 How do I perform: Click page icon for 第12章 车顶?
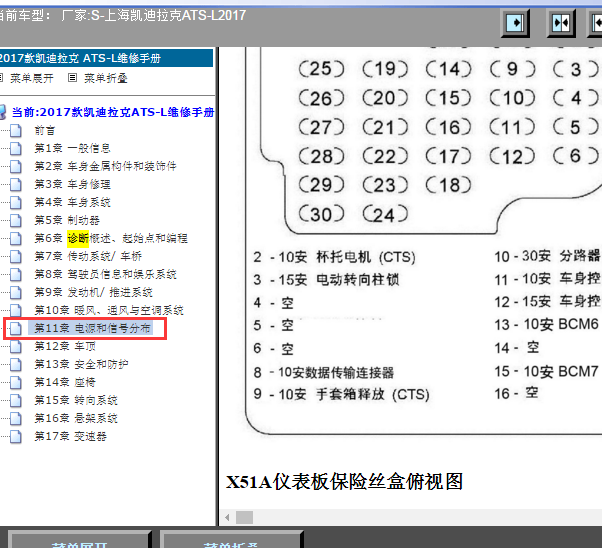pyautogui.click(x=16, y=346)
